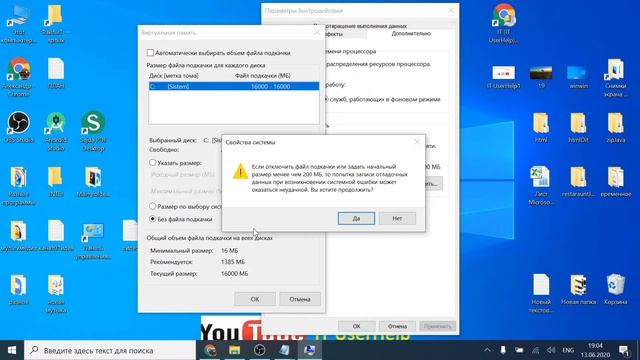Decline with the Нет button in the warning
This screenshot has height=360, width=640.
(397, 218)
